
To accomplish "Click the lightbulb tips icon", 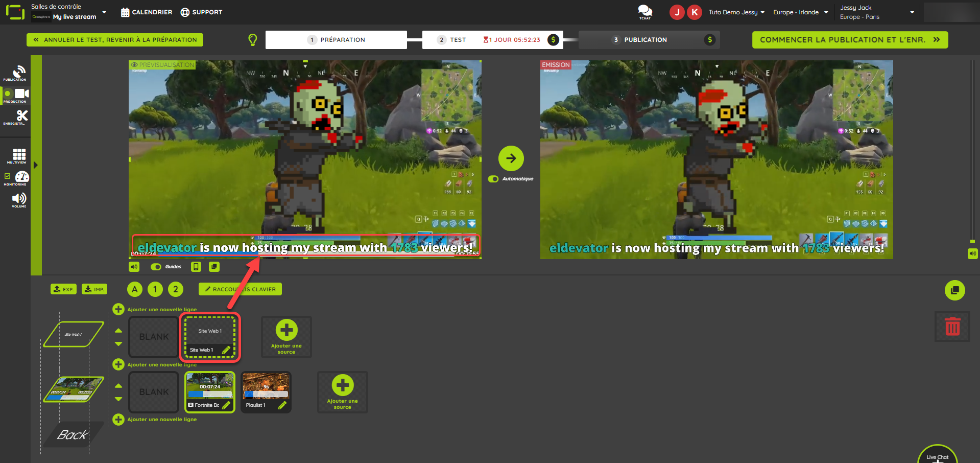I will 252,40.
